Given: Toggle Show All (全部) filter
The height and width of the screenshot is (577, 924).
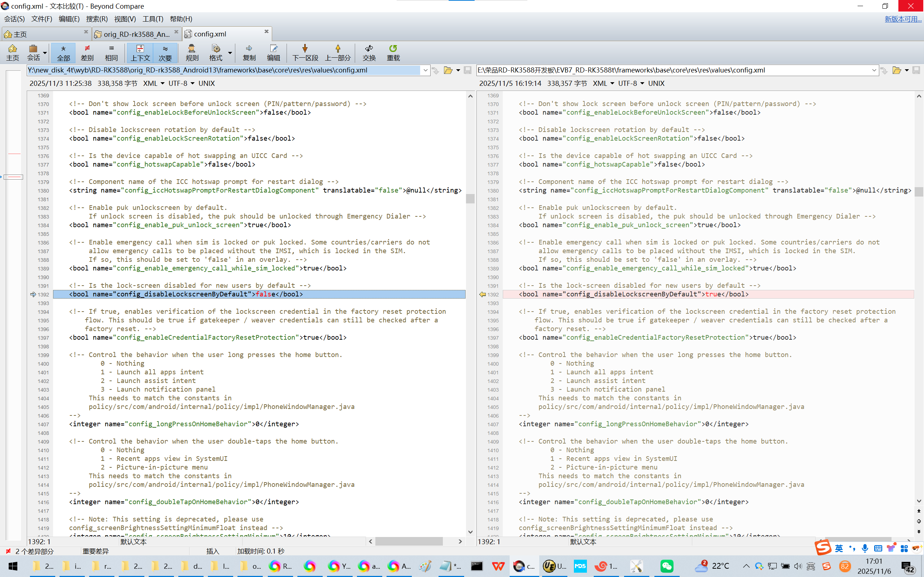Looking at the screenshot, I should pyautogui.click(x=64, y=52).
